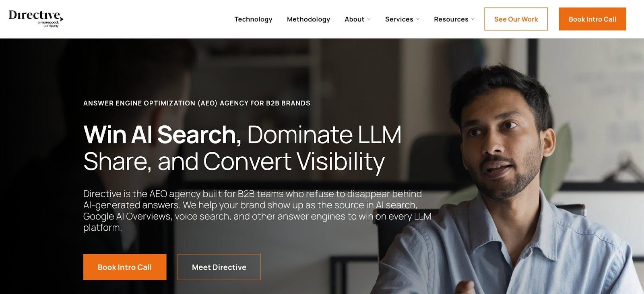Image resolution: width=644 pixels, height=294 pixels.
Task: Open the Technology nav link
Action: pos(253,19)
